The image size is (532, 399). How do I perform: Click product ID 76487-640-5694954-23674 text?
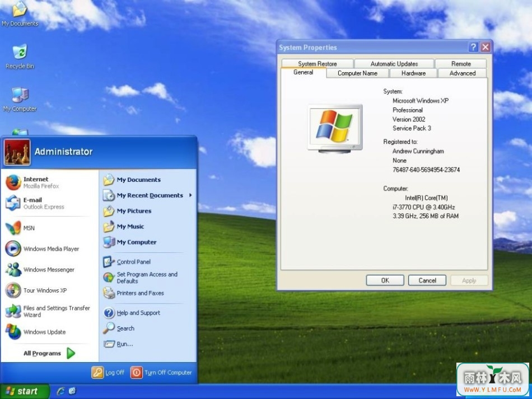(x=426, y=170)
